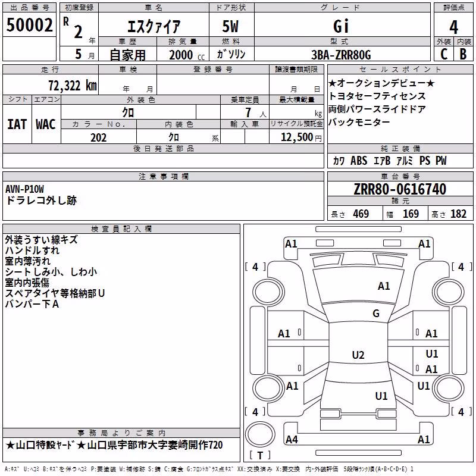Click A4 mark on rear bumper
476x476 pixels.
pyautogui.click(x=292, y=439)
